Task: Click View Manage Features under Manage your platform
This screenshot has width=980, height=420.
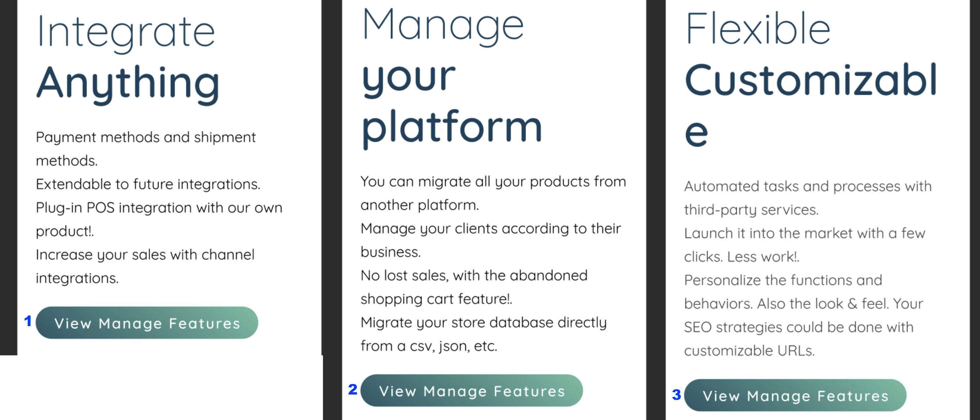Action: point(472,391)
